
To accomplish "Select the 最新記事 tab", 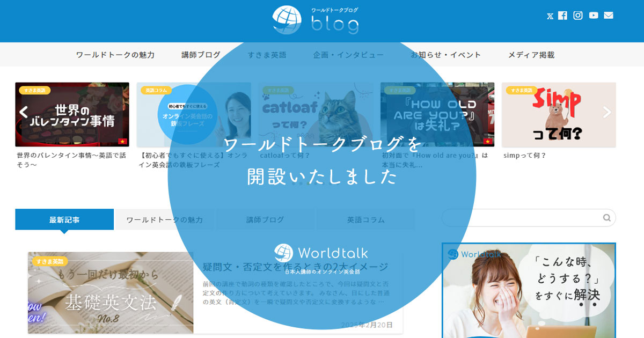I will point(64,219).
